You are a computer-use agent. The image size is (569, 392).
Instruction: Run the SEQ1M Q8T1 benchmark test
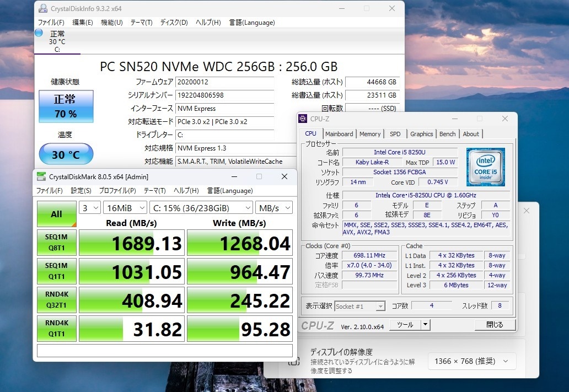57,243
